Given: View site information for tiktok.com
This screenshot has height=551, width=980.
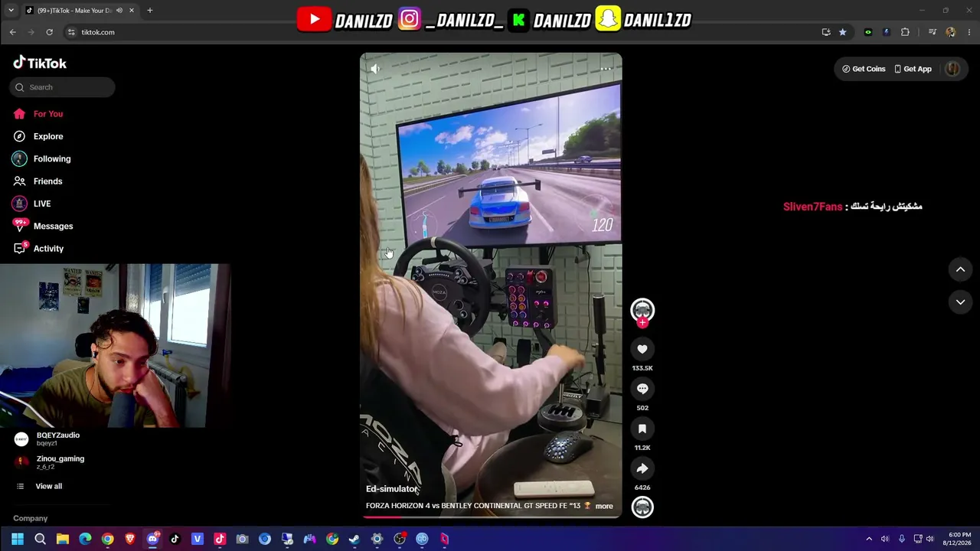Looking at the screenshot, I should point(71,32).
